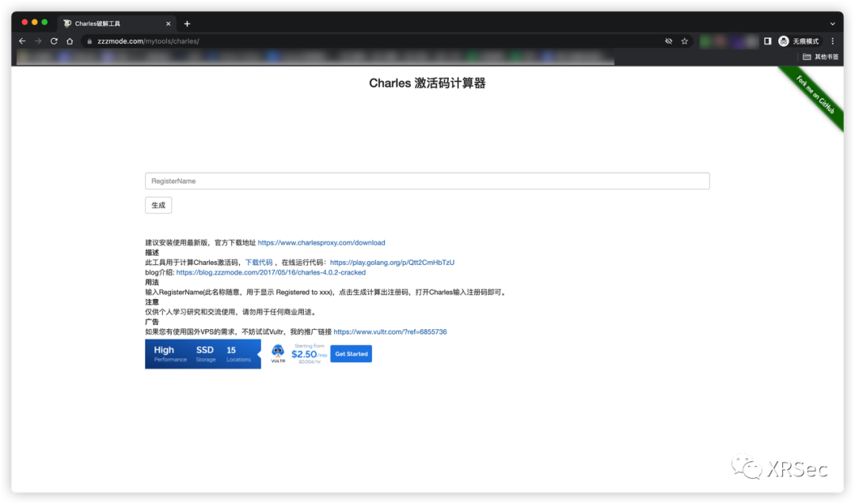Select the Charles破解工具 tab
The height and width of the screenshot is (504, 855).
tap(116, 24)
